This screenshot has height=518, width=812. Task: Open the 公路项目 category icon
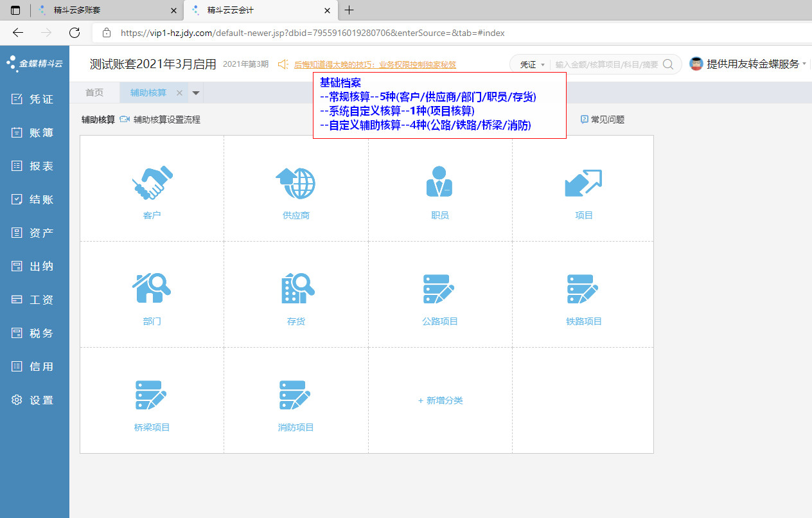(x=439, y=289)
